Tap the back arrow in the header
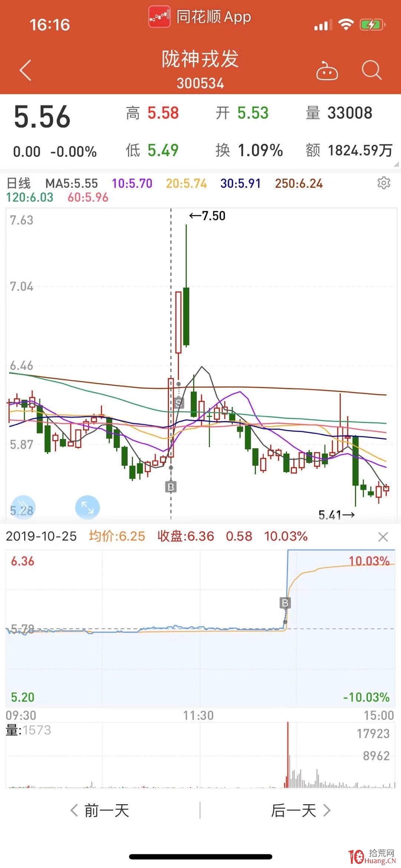 click(25, 70)
